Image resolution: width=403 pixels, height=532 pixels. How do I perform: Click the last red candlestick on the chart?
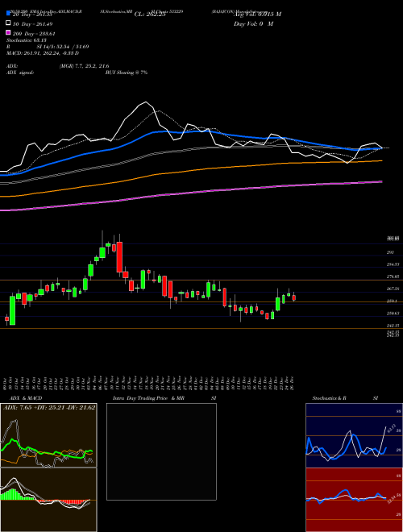click(293, 297)
